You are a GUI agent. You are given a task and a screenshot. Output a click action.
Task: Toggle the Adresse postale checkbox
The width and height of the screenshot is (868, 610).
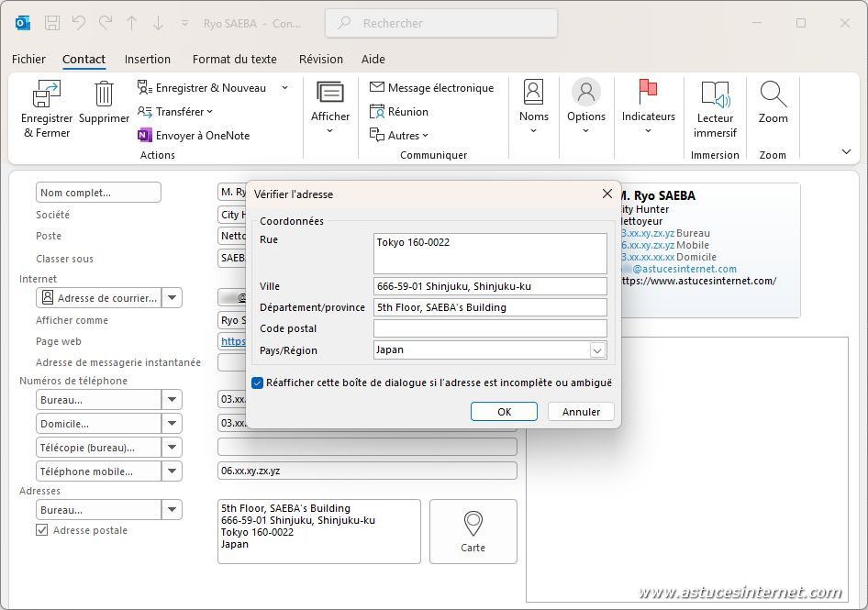coord(42,530)
